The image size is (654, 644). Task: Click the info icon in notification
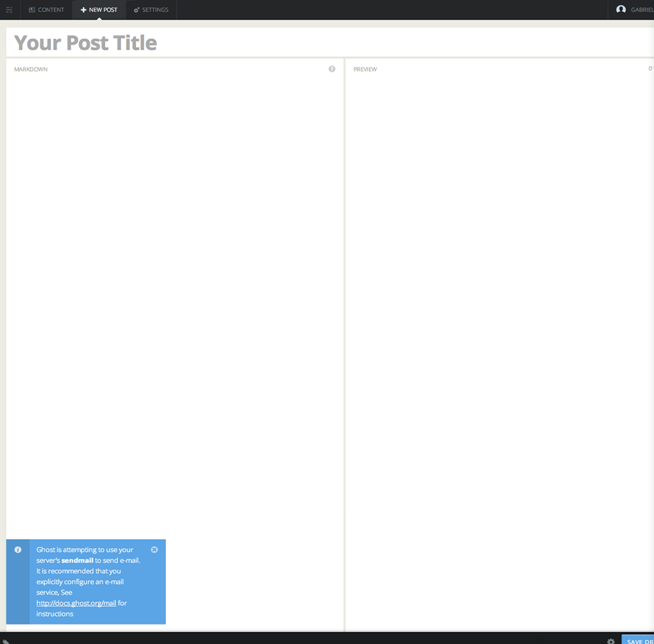pos(18,549)
